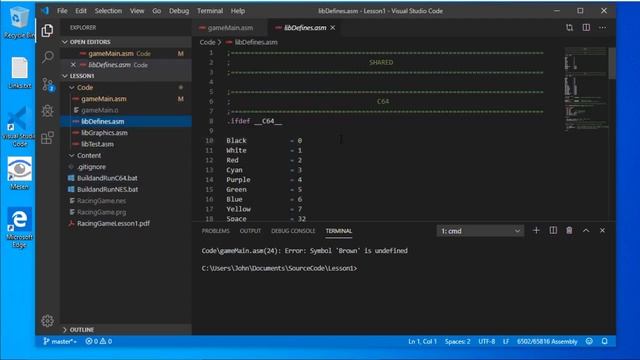Open errors and warnings count in status bar
This screenshot has height=360, width=640.
click(x=98, y=341)
